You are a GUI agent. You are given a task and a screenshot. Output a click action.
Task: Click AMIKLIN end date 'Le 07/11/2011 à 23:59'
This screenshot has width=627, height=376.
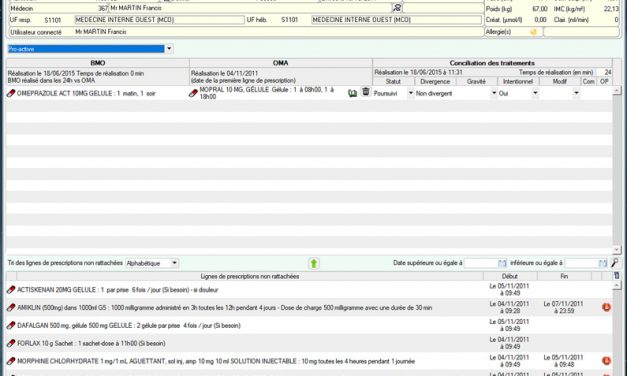click(x=564, y=307)
